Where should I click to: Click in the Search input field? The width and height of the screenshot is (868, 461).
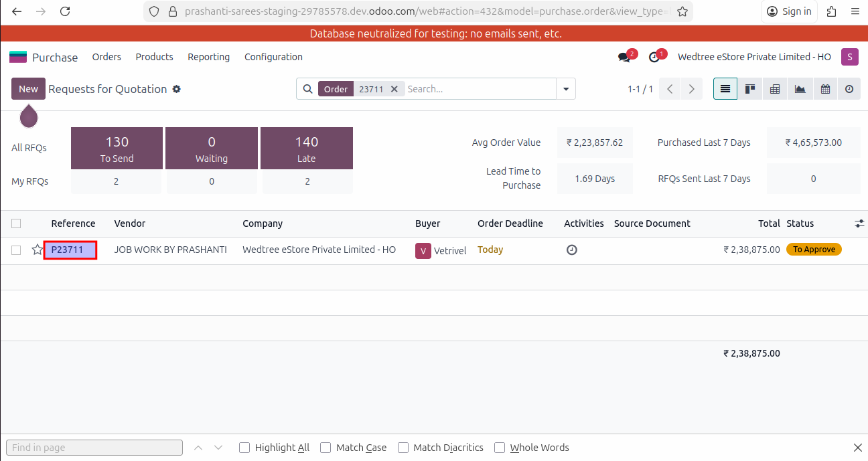(480, 89)
